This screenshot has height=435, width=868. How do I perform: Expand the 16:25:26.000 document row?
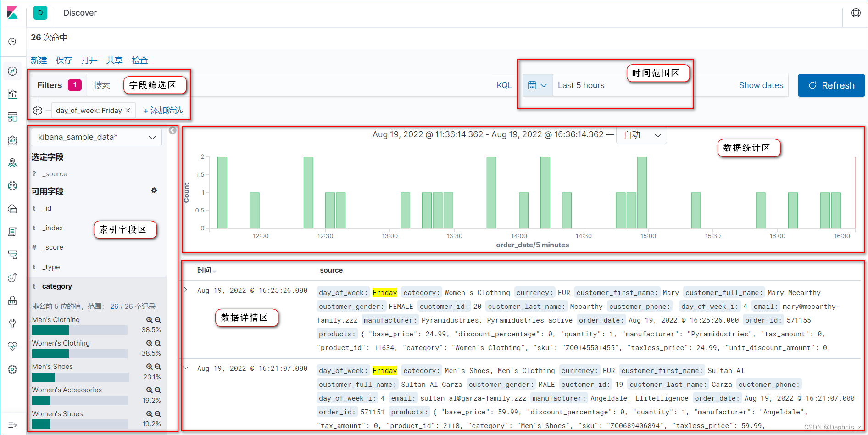tap(186, 290)
